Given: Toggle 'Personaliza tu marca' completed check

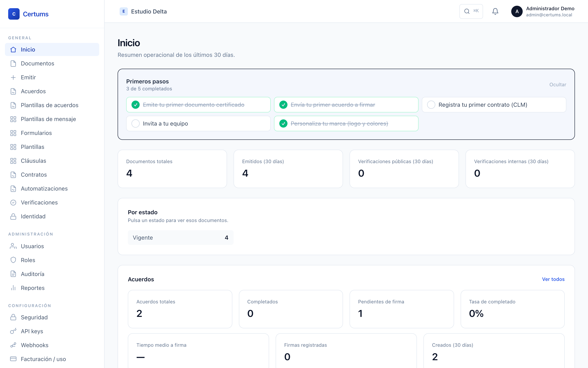Looking at the screenshot, I should 283,123.
